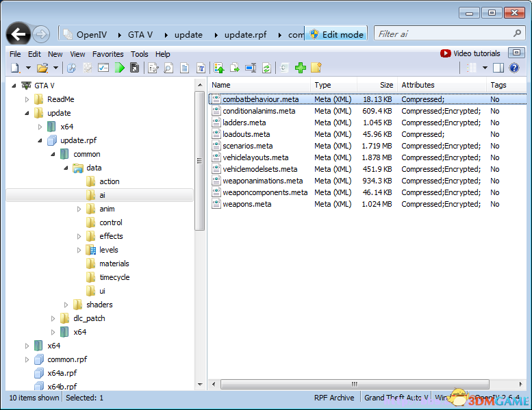
Task: Sort by the Name column header
Action: tap(259, 85)
